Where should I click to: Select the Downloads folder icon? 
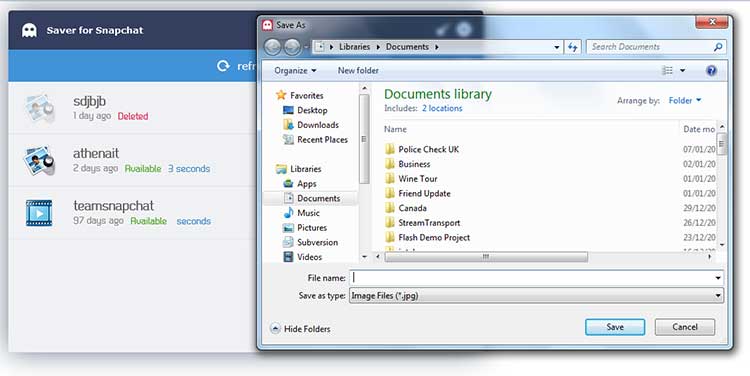click(x=288, y=125)
